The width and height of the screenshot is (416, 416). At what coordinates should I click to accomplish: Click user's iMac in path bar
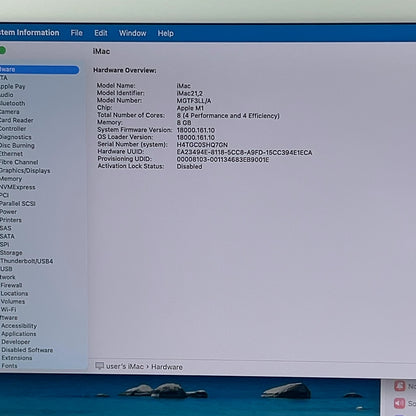click(125, 366)
